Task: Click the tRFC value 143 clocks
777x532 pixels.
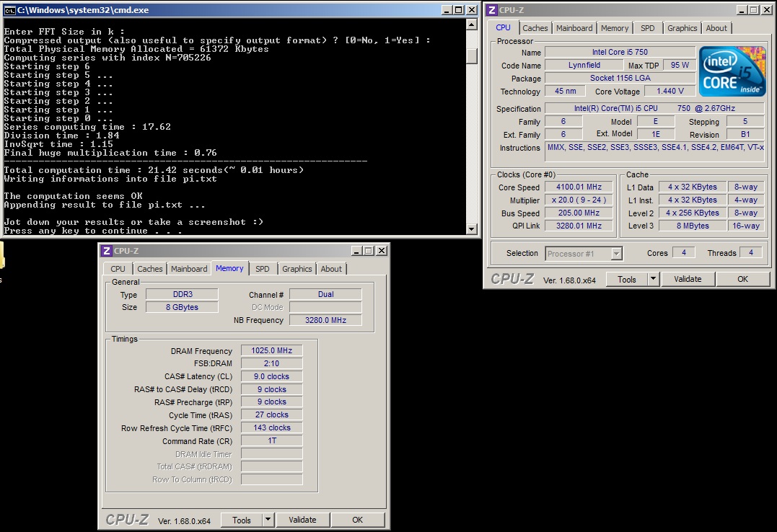Action: (271, 427)
